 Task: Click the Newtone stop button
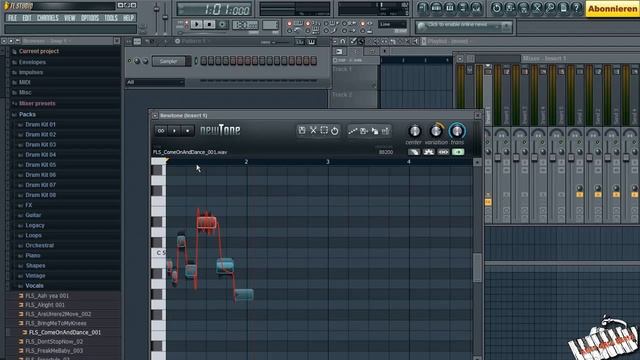pyautogui.click(x=187, y=131)
